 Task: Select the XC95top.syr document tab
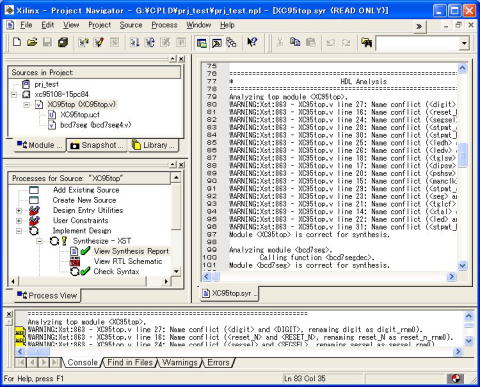pyautogui.click(x=230, y=293)
